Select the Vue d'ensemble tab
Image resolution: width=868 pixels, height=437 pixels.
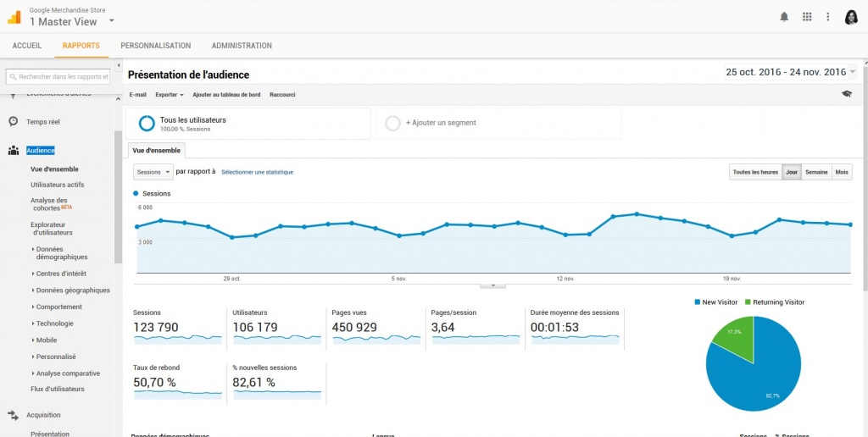(157, 151)
